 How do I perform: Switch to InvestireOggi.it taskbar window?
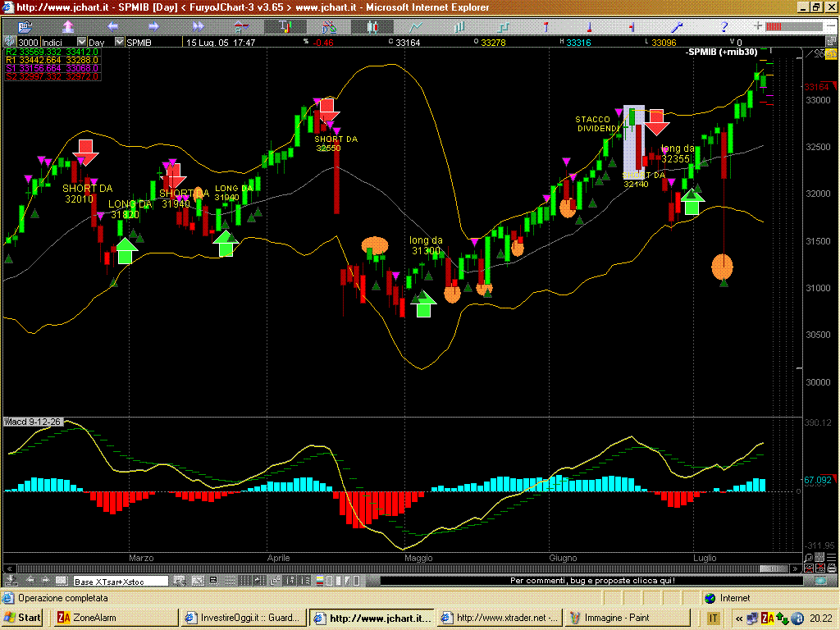pos(245,618)
